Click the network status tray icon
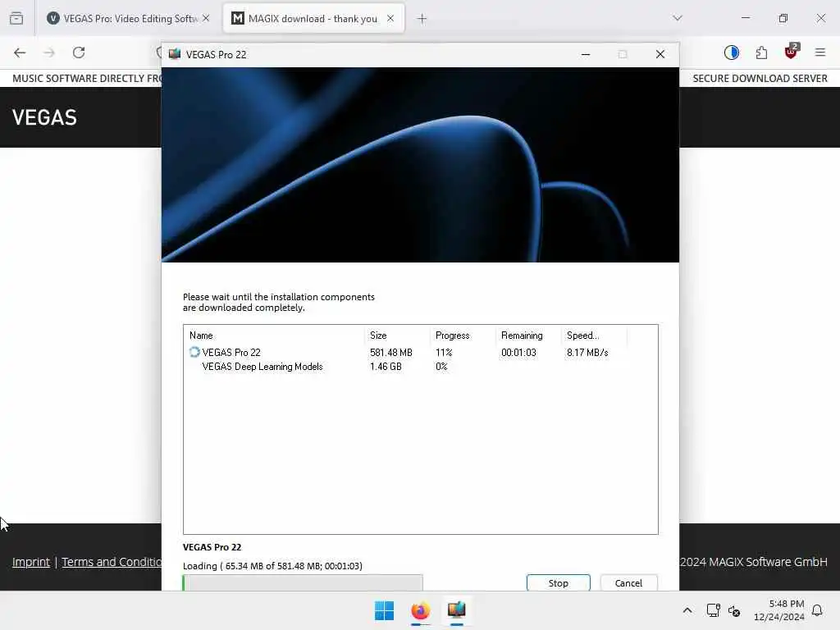 click(x=713, y=610)
